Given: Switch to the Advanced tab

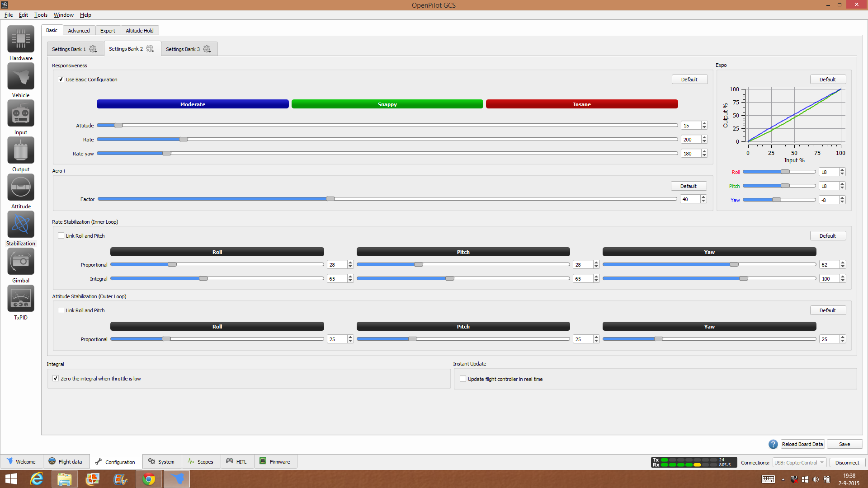Looking at the screenshot, I should coord(79,30).
